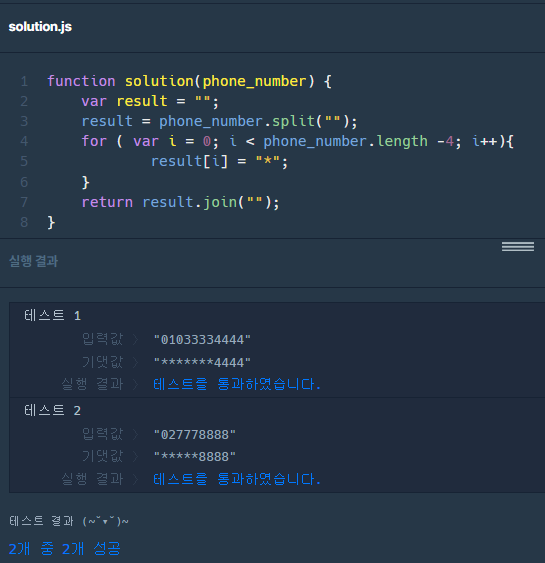The image size is (545, 563).
Task: Click the solution.js file tab
Action: click(x=40, y=27)
